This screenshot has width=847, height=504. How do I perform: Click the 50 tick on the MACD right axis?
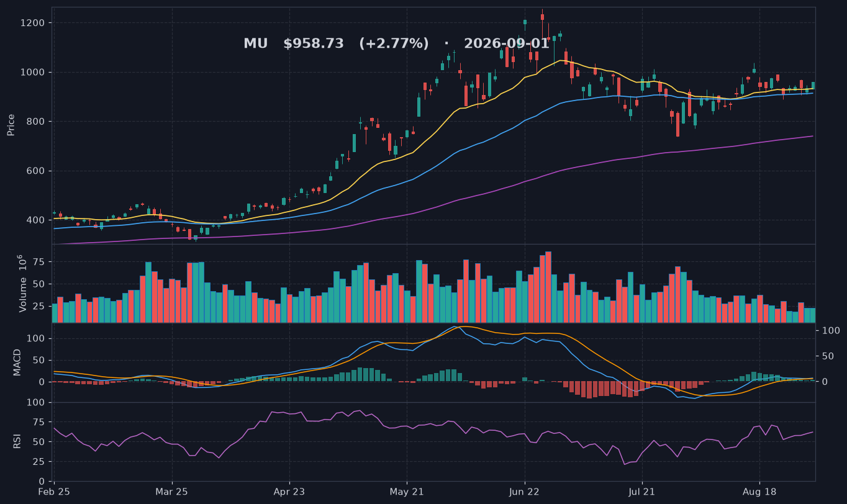tap(828, 356)
